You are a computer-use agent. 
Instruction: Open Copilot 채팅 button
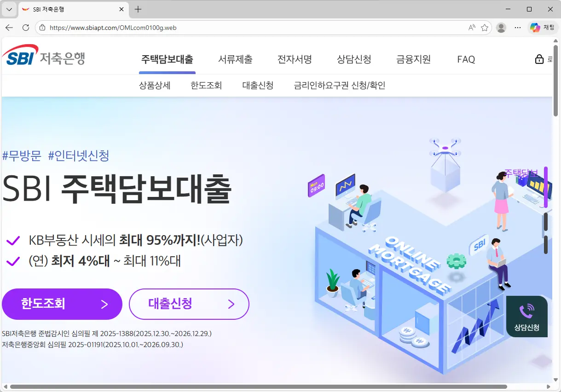click(542, 28)
